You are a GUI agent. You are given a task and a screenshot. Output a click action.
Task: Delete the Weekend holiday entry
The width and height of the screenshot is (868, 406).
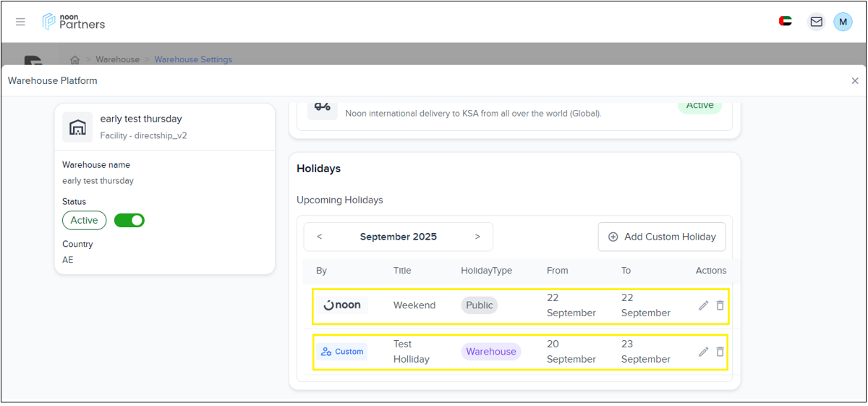coord(720,305)
